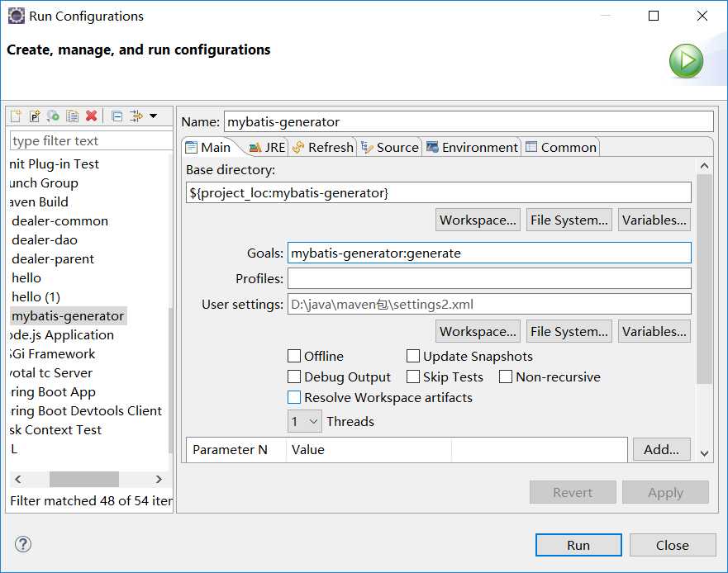The width and height of the screenshot is (728, 573).
Task: Select JUnit Plug-in Test type
Action: click(x=54, y=163)
